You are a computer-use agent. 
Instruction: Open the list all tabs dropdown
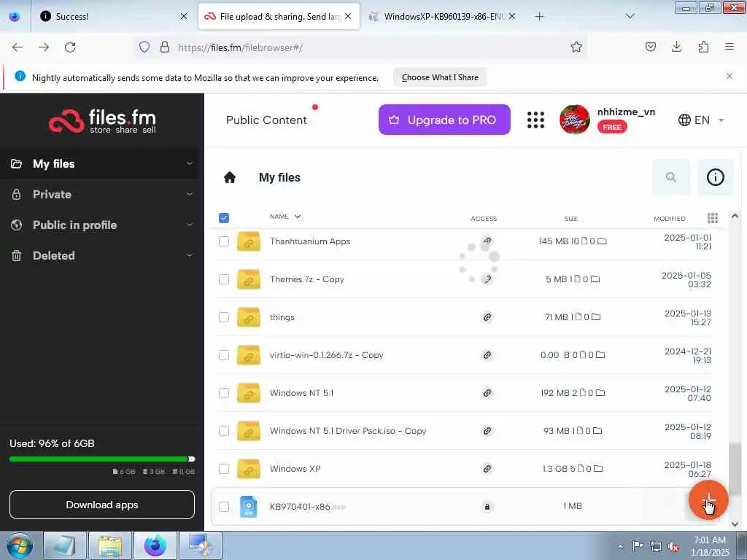630,16
